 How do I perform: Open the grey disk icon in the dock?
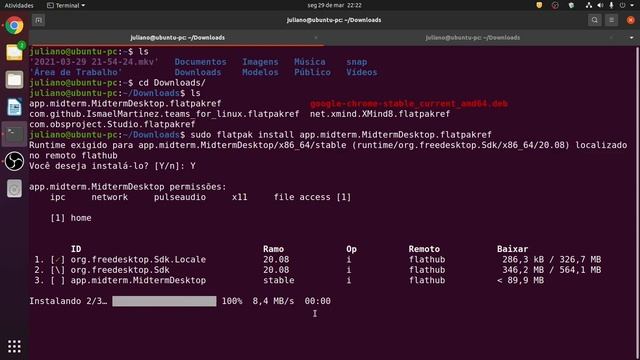click(14, 189)
